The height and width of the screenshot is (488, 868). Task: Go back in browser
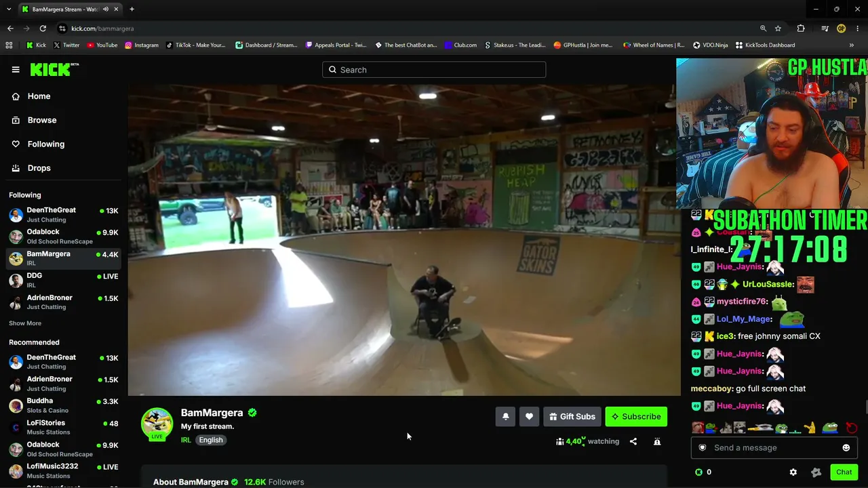pyautogui.click(x=10, y=28)
